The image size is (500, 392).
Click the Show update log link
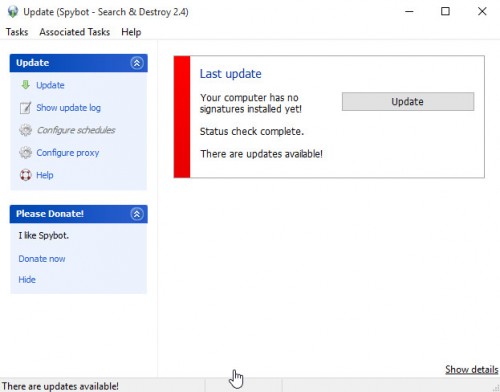click(69, 108)
